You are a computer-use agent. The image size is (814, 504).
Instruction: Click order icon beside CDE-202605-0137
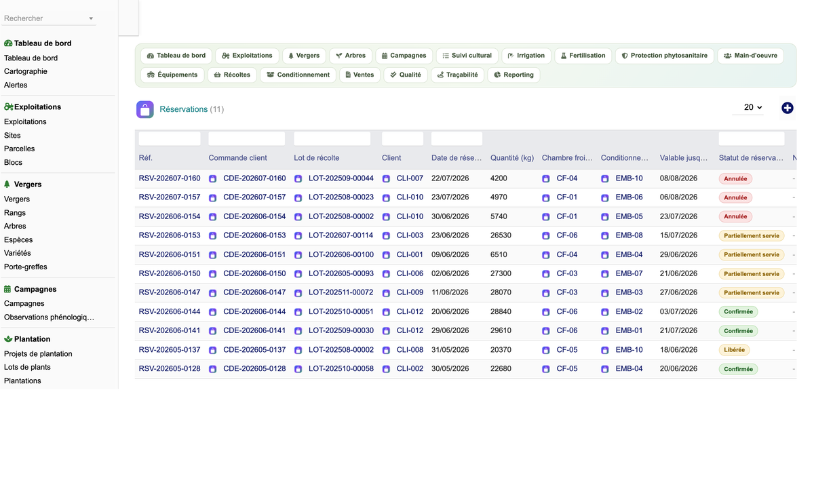(212, 351)
